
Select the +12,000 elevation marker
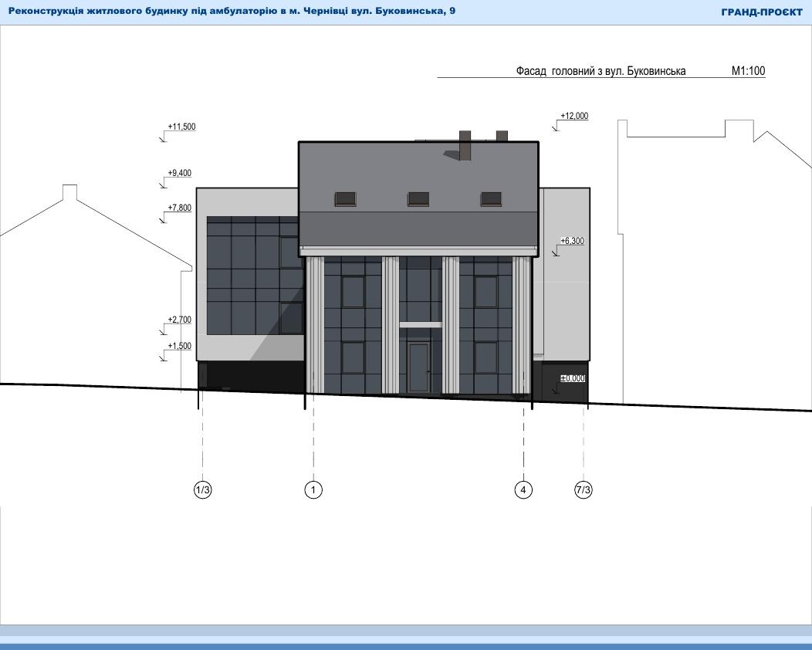tap(574, 117)
